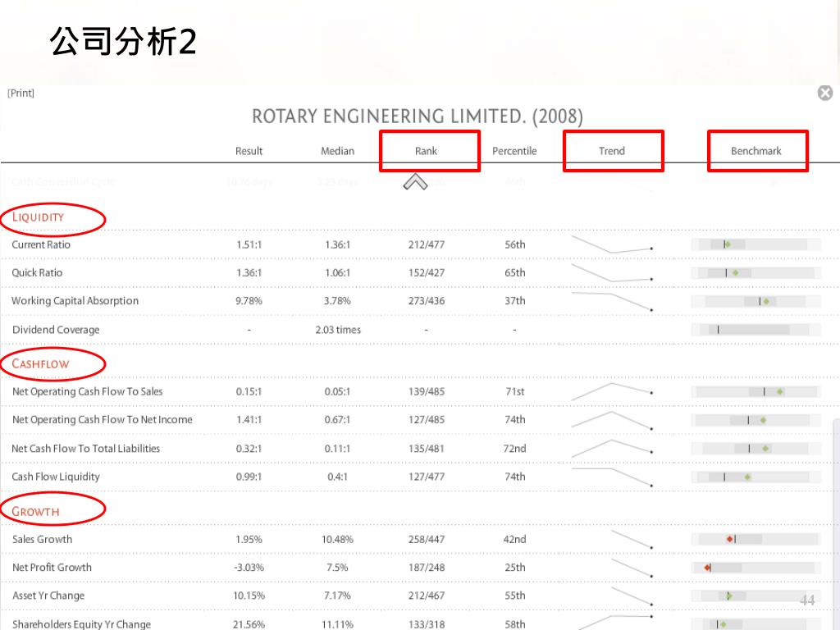The height and width of the screenshot is (630, 840).
Task: Select the Dividend Coverage row label
Action: (x=56, y=330)
